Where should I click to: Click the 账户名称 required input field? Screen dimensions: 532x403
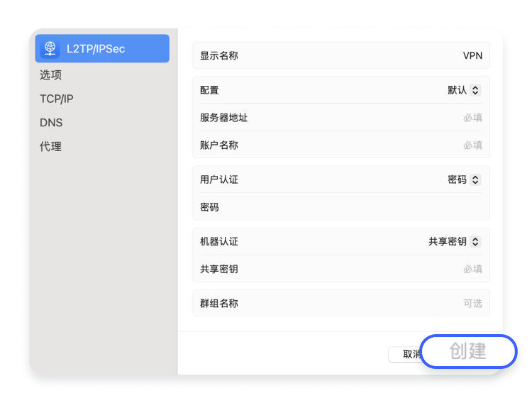coord(341,145)
